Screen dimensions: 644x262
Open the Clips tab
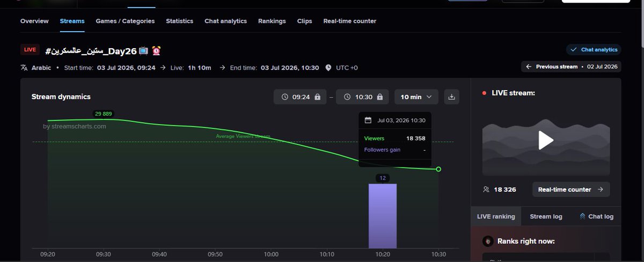[x=304, y=21]
